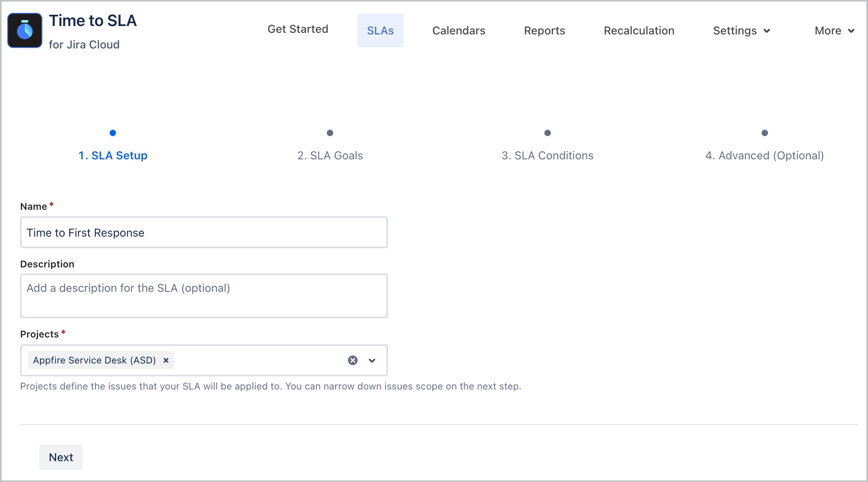Viewport: 868px width, 482px height.
Task: Click the Next button
Action: pyautogui.click(x=61, y=457)
